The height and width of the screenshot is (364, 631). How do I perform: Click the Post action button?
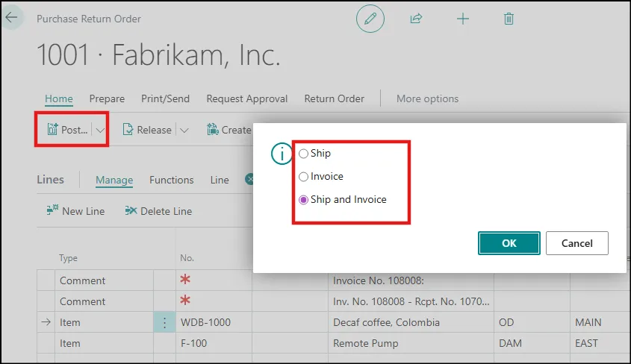pyautogui.click(x=67, y=130)
